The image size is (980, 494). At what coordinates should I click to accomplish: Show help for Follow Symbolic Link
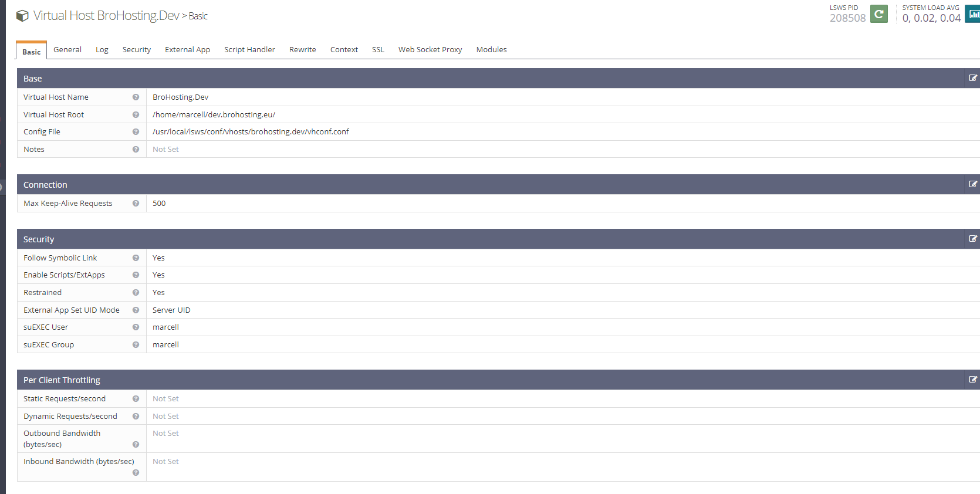click(136, 258)
